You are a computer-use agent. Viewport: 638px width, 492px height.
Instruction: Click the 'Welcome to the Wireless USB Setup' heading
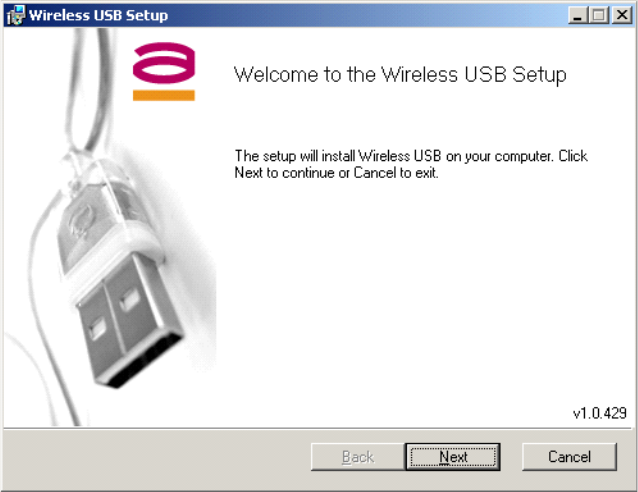pos(400,74)
